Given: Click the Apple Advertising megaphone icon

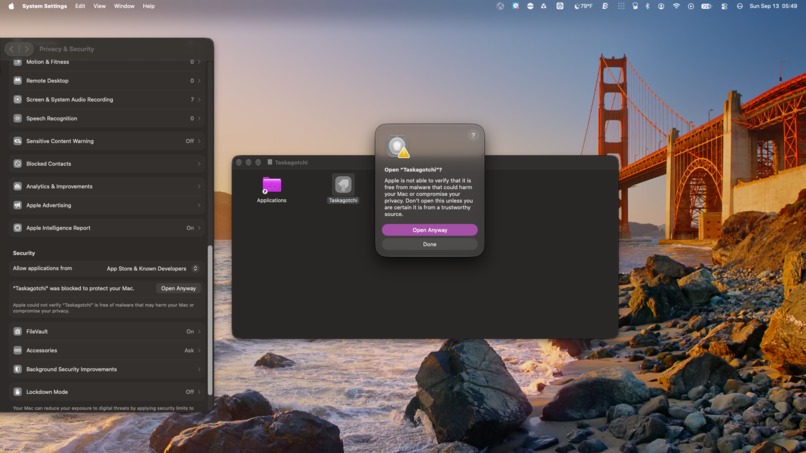Looking at the screenshot, I should coord(17,205).
